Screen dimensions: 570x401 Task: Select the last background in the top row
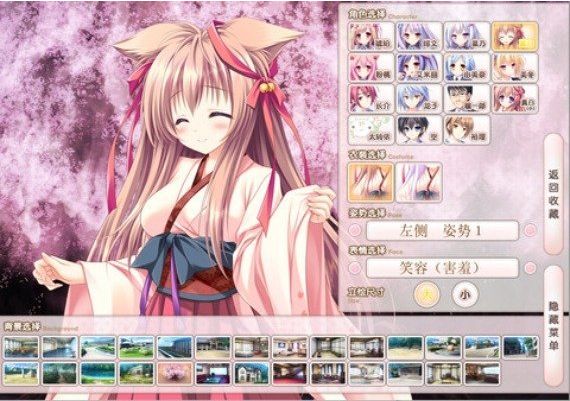[521, 348]
